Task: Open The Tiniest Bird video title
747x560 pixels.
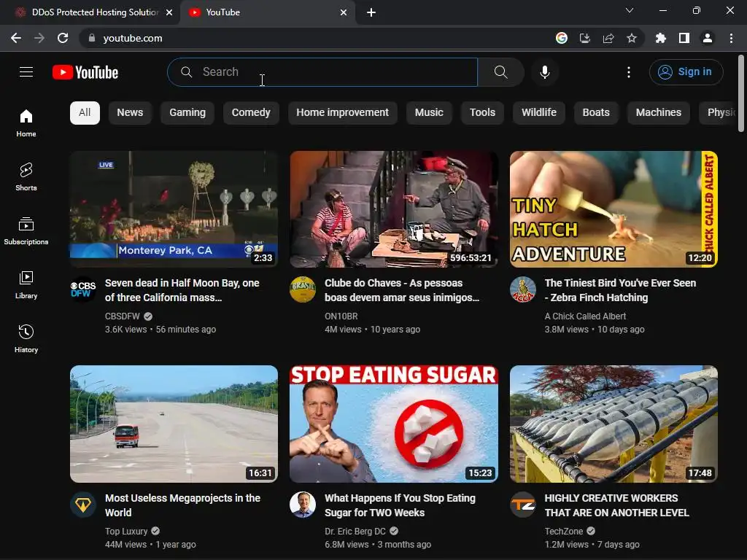Action: pos(620,290)
